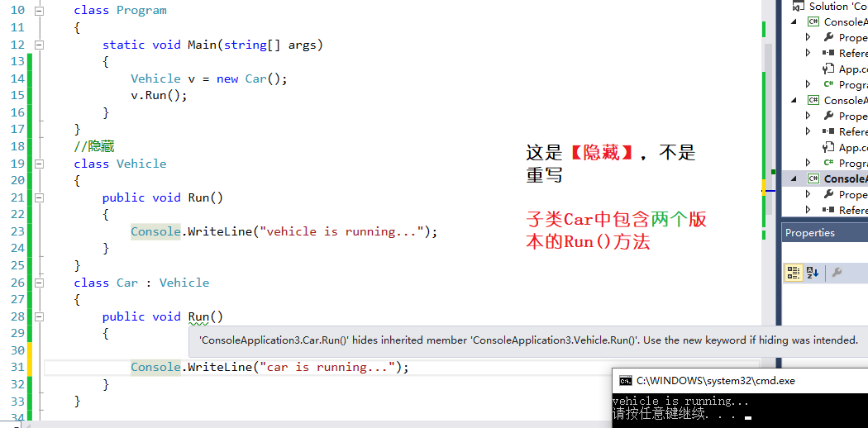This screenshot has height=428, width=868.
Task: Collapse the class Program outline box
Action: tap(38, 11)
